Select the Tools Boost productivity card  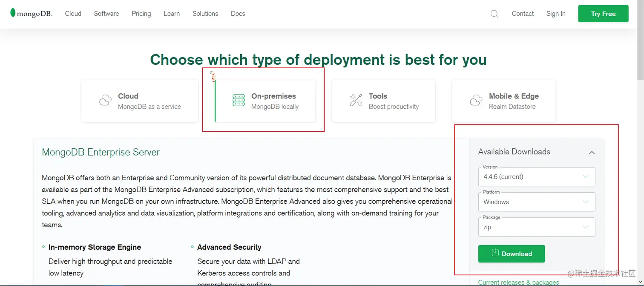click(384, 101)
